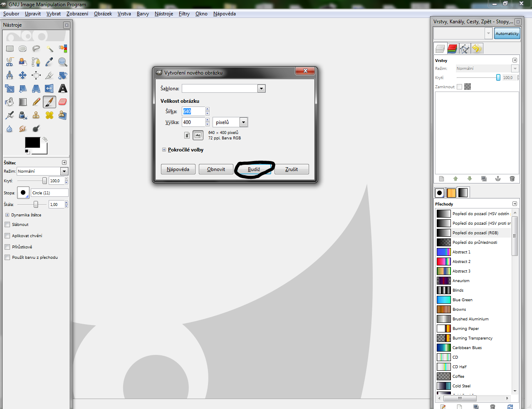
Task: Activate the Move tool
Action: click(x=23, y=75)
